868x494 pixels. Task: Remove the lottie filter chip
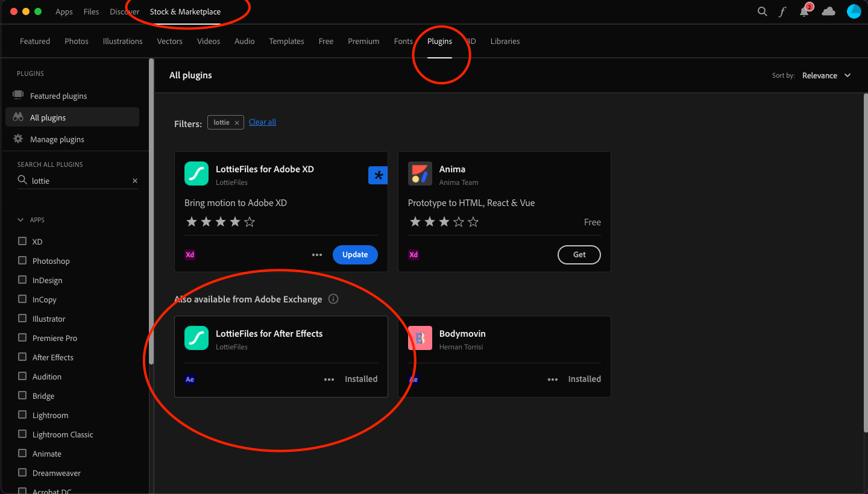pyautogui.click(x=237, y=122)
